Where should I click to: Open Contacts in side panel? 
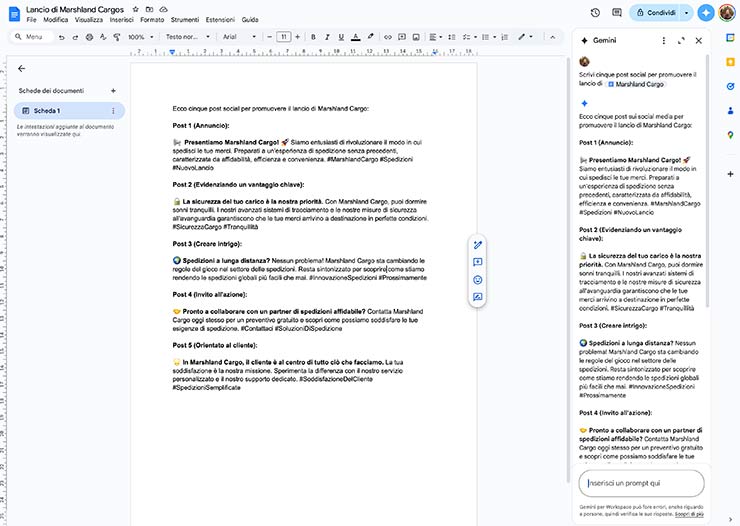(730, 111)
